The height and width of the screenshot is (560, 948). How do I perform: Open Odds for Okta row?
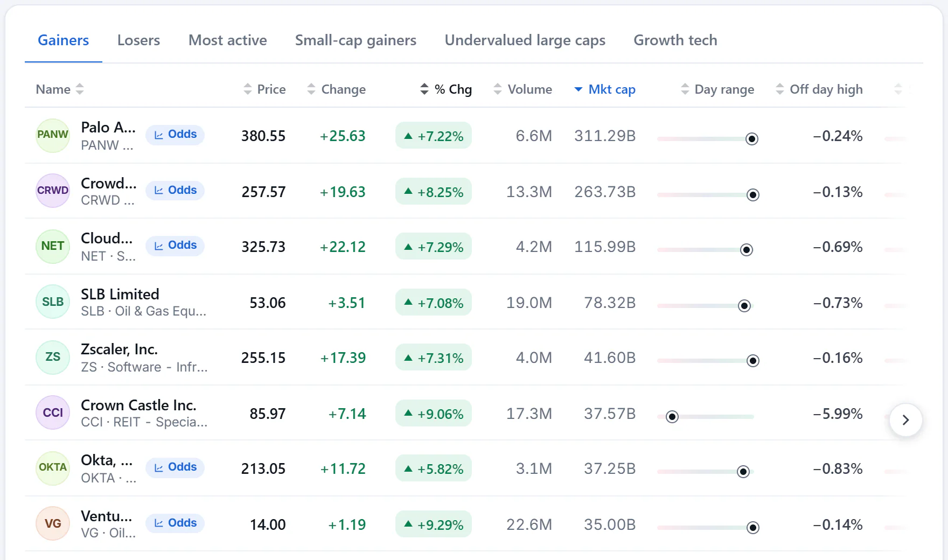tap(175, 467)
